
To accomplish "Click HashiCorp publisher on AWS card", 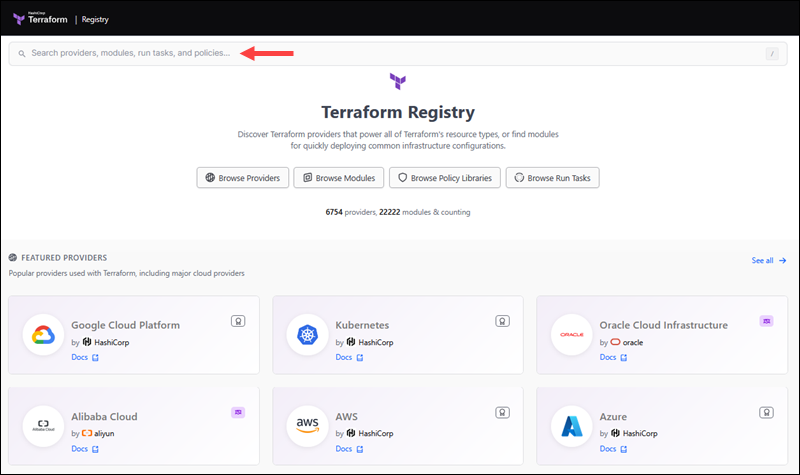I will tap(376, 433).
